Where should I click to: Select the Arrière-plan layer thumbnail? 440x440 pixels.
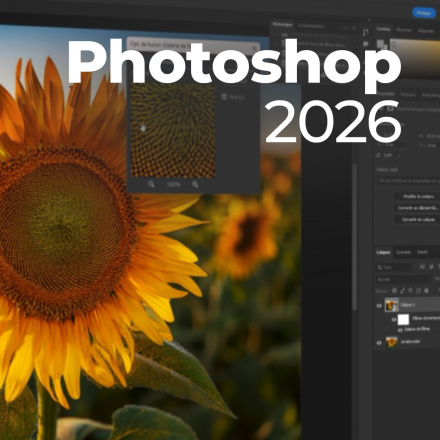click(x=392, y=342)
